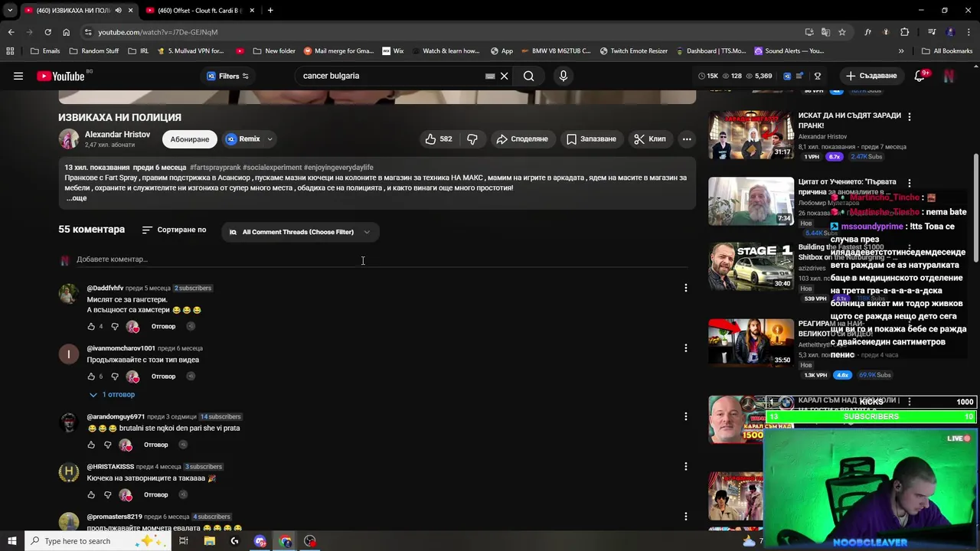Reply to @Daddfvhfv with Отговор

[163, 327]
